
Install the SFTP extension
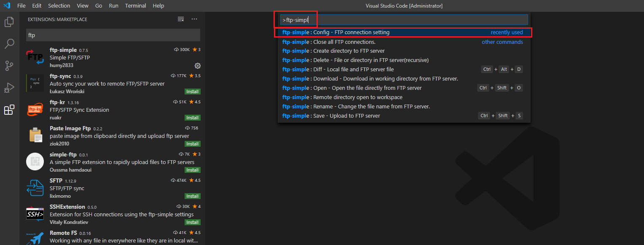click(193, 196)
